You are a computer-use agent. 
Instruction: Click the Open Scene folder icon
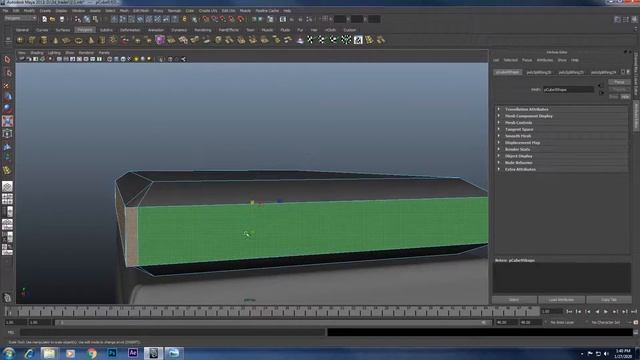(53, 19)
